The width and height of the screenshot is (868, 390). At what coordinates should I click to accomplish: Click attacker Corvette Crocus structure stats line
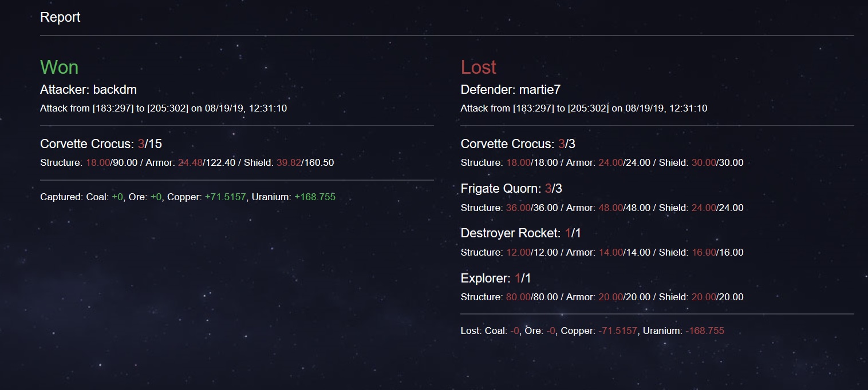[x=187, y=162]
